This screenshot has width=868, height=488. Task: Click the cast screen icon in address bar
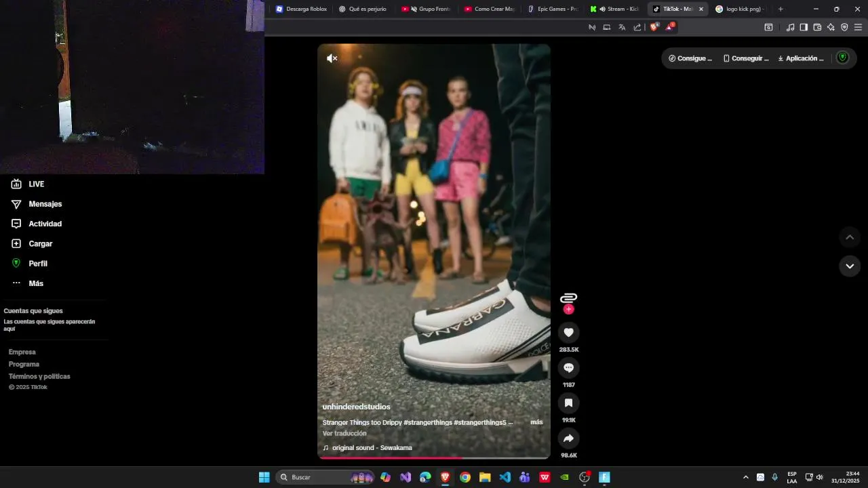pos(607,27)
